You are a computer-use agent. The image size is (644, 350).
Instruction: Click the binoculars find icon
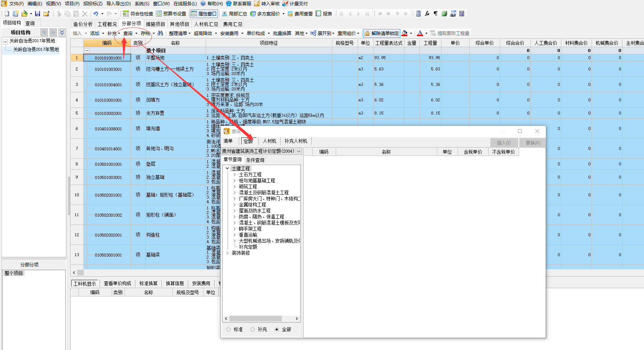point(160,33)
